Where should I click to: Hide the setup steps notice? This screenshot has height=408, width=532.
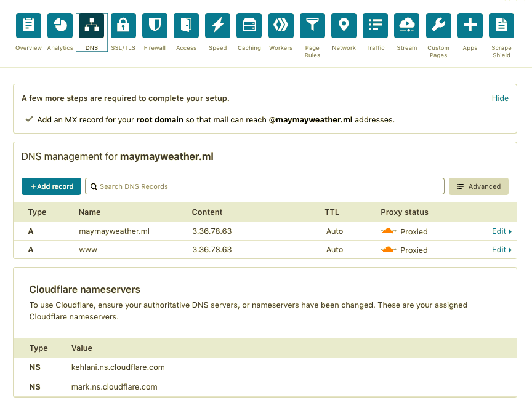click(x=500, y=98)
